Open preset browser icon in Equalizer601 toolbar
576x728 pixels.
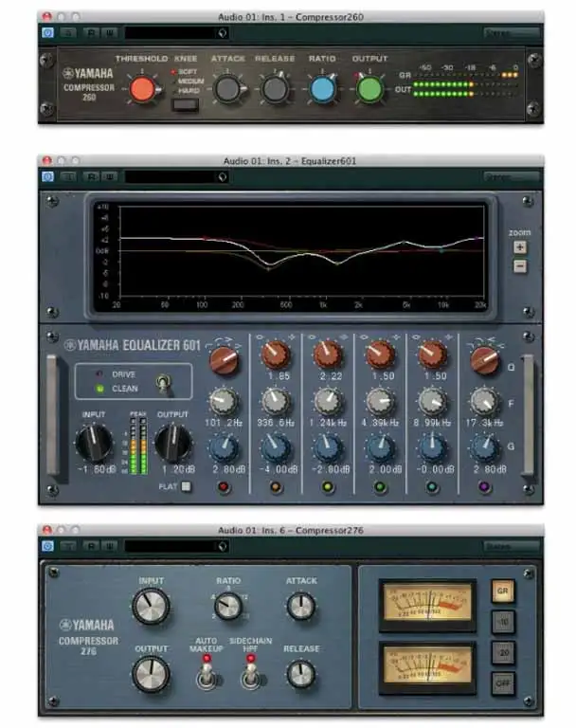223,177
